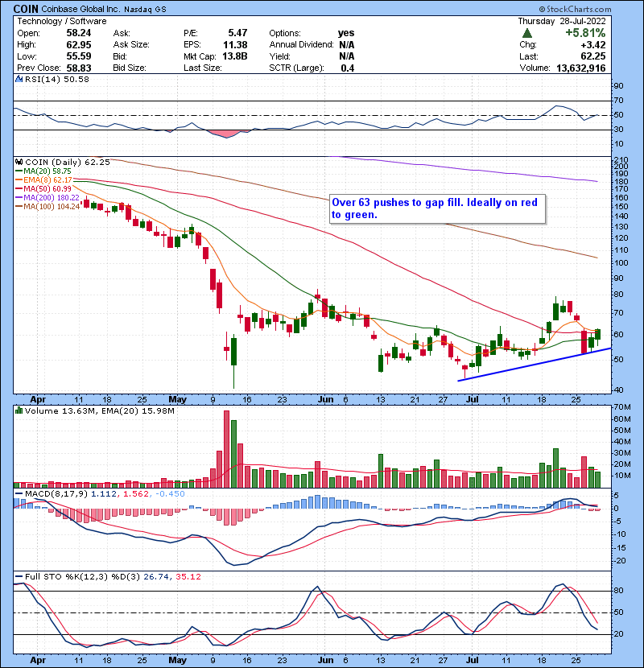This screenshot has height=668, width=644.
Task: Click the Volume bars legend icon
Action: point(19,410)
